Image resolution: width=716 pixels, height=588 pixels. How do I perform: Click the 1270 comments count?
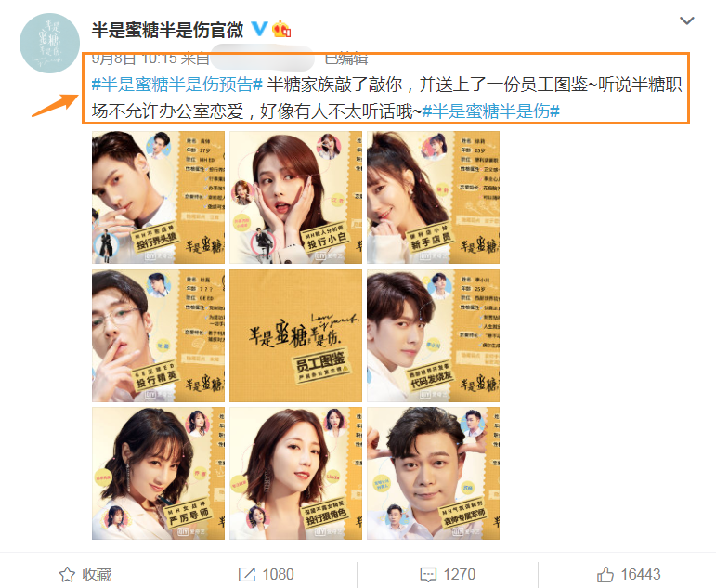[460, 574]
